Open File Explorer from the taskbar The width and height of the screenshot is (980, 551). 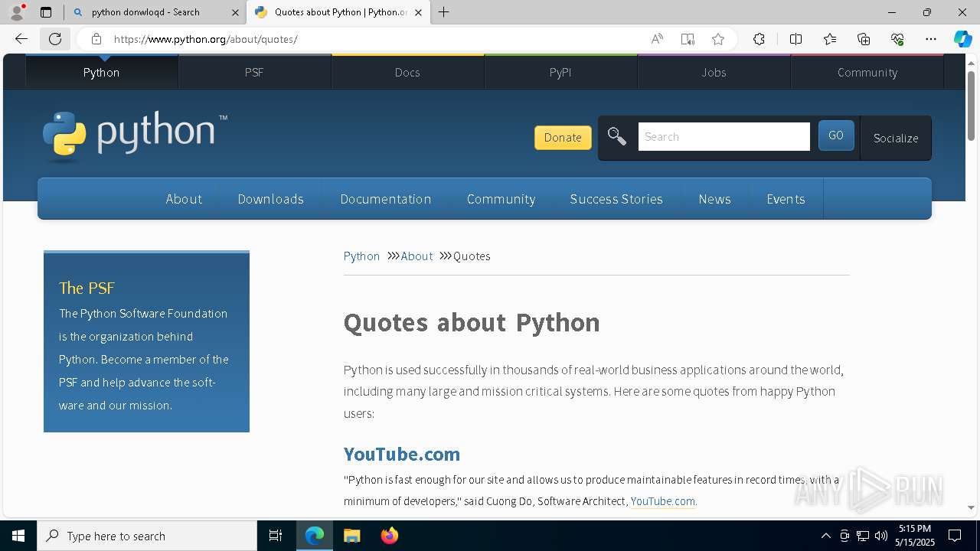pos(351,536)
